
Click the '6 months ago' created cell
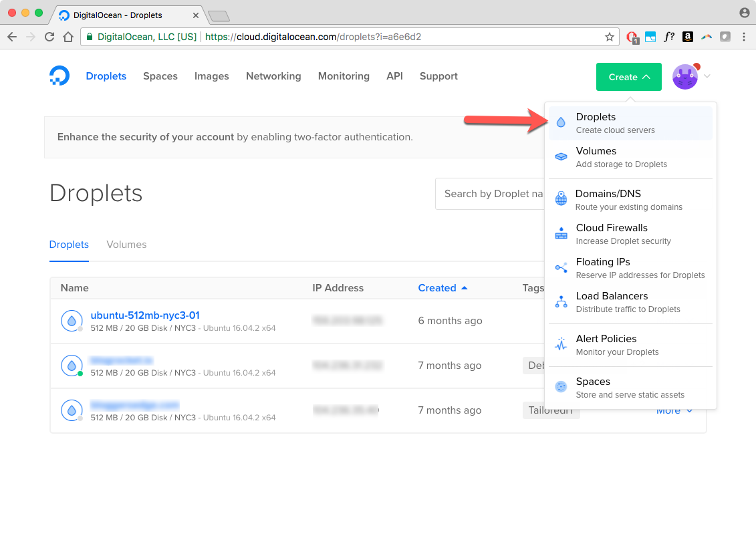click(x=450, y=321)
